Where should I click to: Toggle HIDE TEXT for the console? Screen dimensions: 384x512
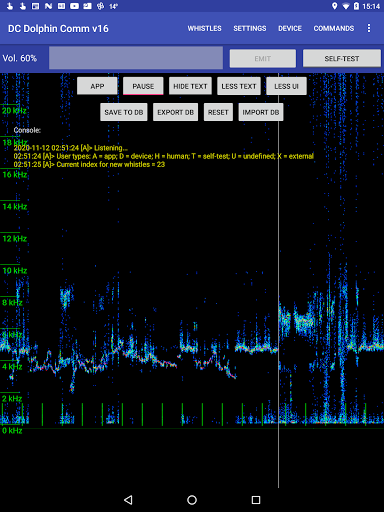[190, 86]
